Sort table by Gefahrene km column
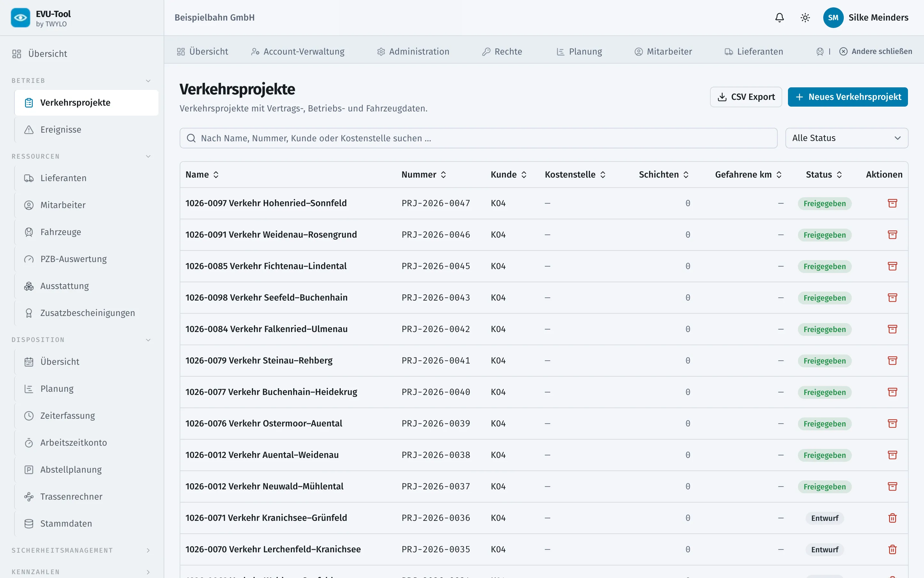 pos(749,175)
